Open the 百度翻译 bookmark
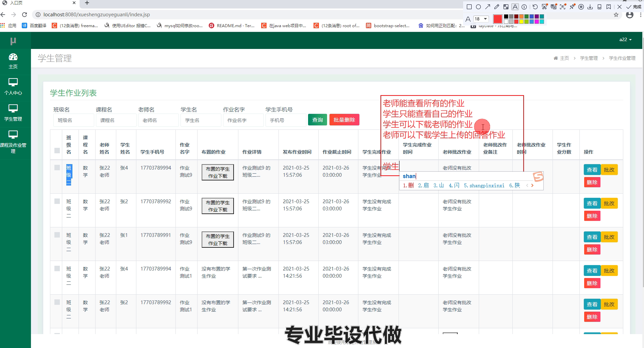The image size is (644, 348). (34, 25)
